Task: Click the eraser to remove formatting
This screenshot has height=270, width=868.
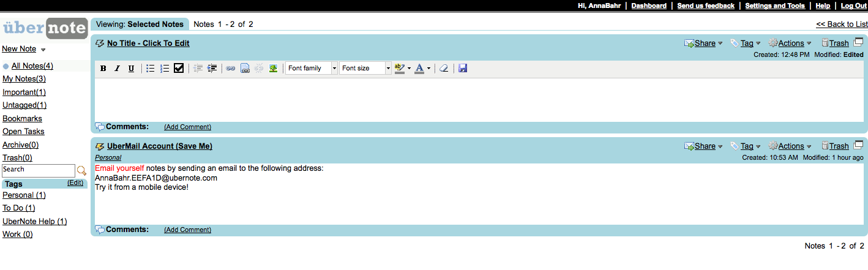Action: [444, 69]
